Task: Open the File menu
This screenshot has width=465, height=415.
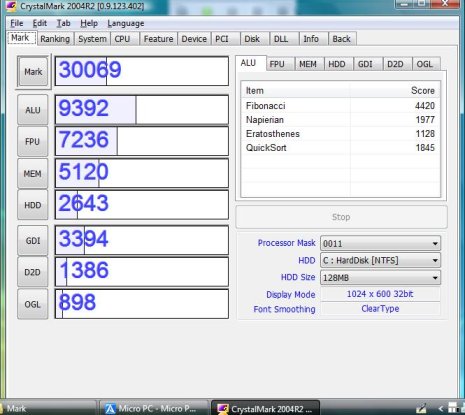Action: [17, 23]
